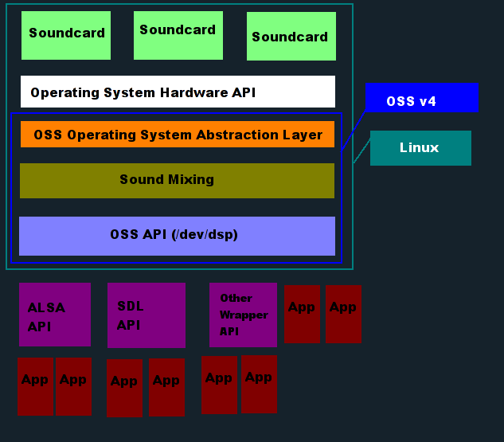Click the rightmost Soundcard box
The image size is (504, 442).
290,36
